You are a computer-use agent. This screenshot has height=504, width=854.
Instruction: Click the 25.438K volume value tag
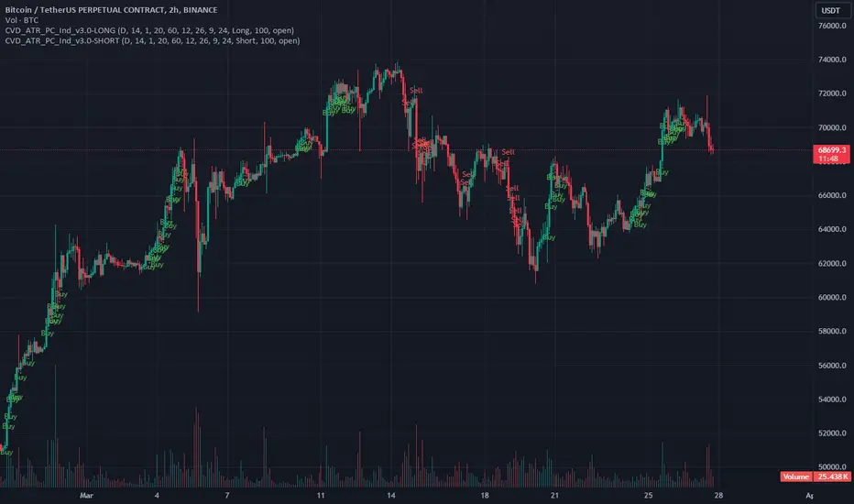click(833, 477)
